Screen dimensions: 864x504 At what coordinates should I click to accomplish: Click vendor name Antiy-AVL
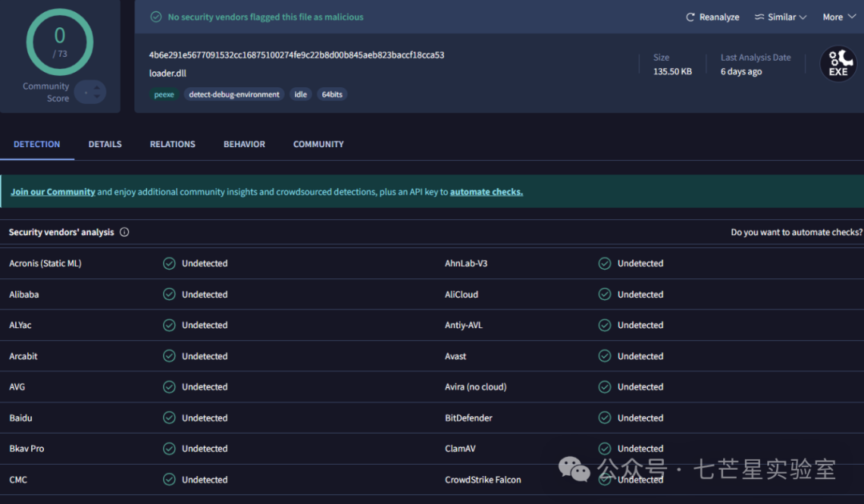463,325
